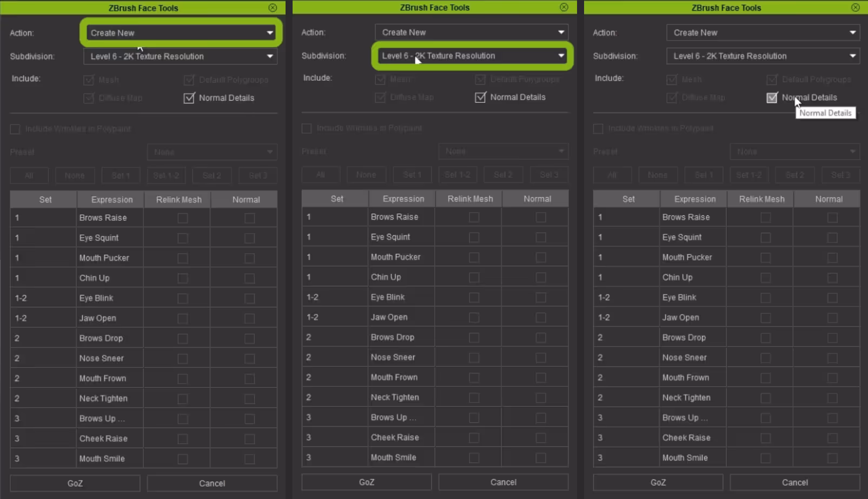Toggle Normal Details checkbox in middle panel

(x=480, y=97)
